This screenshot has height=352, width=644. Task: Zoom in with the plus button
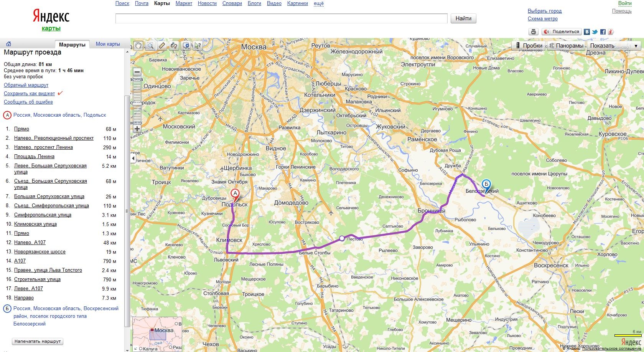[x=137, y=129]
